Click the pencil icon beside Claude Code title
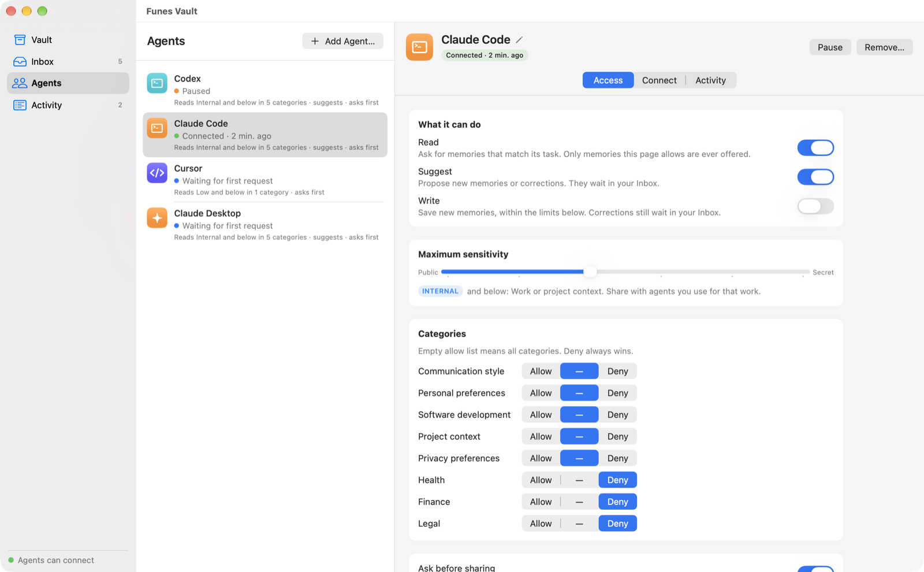924x572 pixels. 519,40
